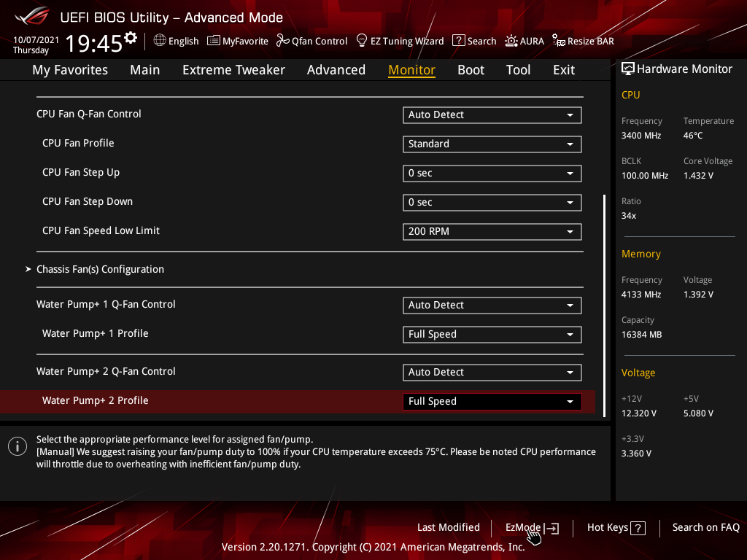The width and height of the screenshot is (747, 560).
Task: Switch to Tool tab
Action: [x=518, y=70]
